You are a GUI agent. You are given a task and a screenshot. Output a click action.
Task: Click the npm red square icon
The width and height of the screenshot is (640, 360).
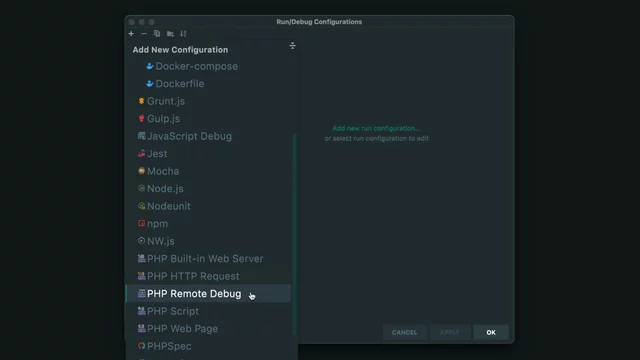[141, 223]
